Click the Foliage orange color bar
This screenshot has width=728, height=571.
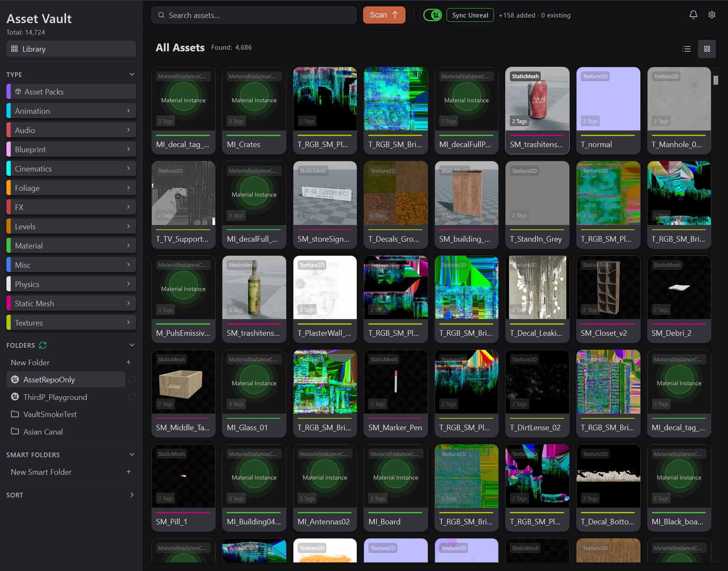(x=9, y=188)
